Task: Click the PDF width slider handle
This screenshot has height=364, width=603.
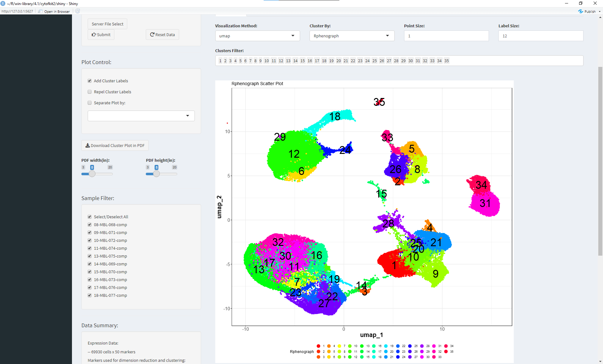Action: [92, 174]
